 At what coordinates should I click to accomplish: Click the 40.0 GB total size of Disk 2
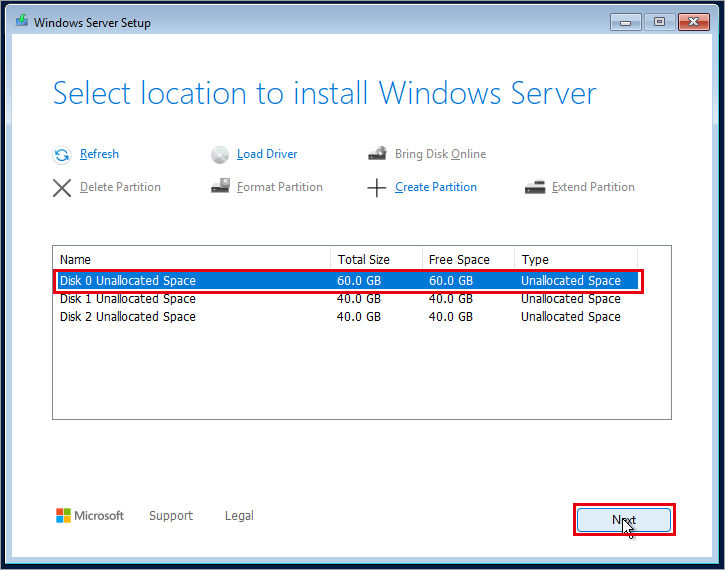click(359, 317)
